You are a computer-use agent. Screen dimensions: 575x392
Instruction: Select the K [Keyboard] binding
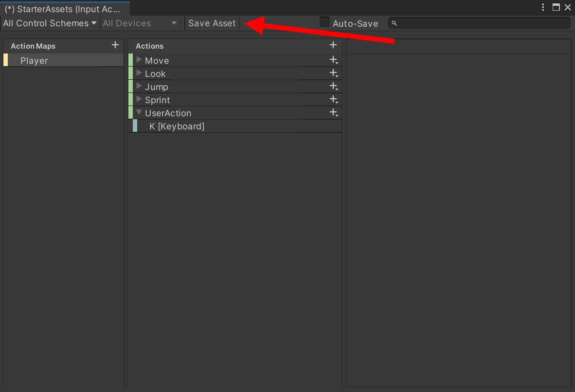click(237, 126)
